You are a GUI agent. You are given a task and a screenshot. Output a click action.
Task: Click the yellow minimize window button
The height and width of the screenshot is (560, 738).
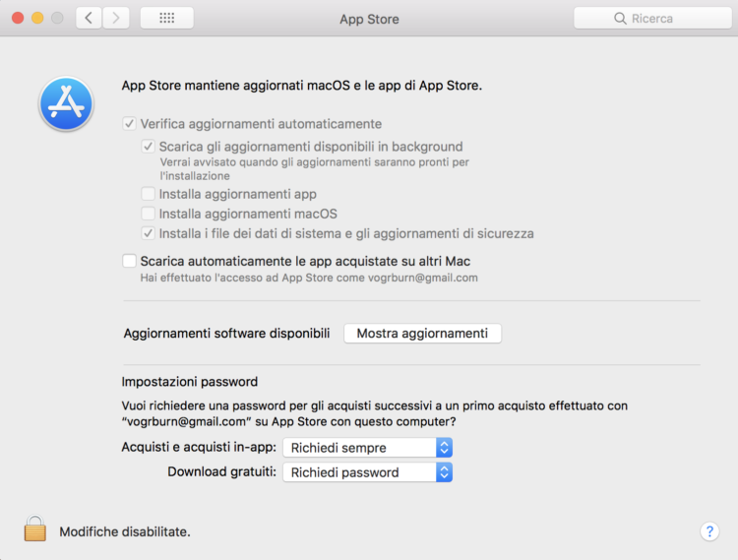[37, 19]
